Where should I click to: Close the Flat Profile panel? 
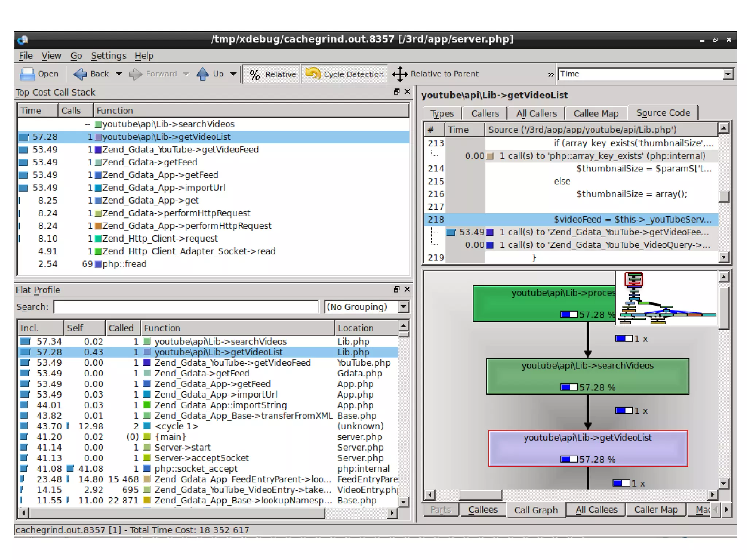[x=407, y=289]
